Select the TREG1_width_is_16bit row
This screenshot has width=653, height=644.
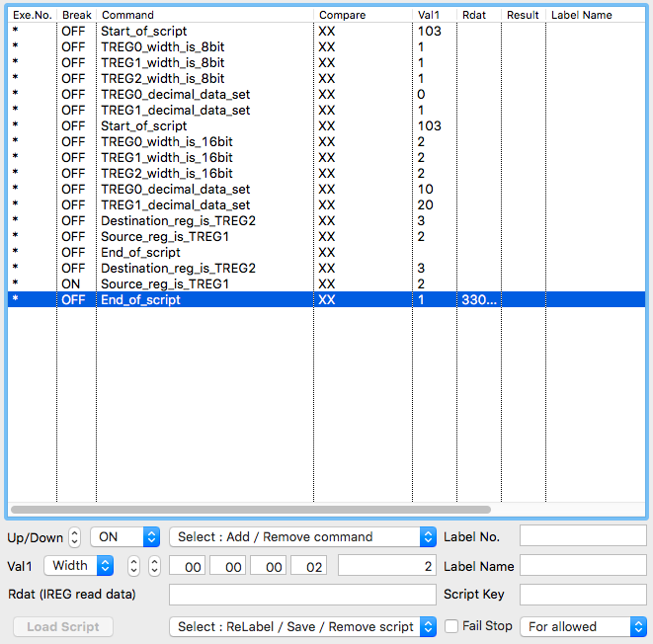click(326, 158)
